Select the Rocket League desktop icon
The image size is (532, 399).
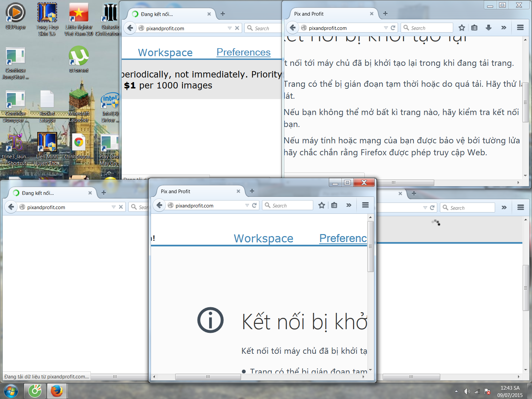(x=47, y=106)
